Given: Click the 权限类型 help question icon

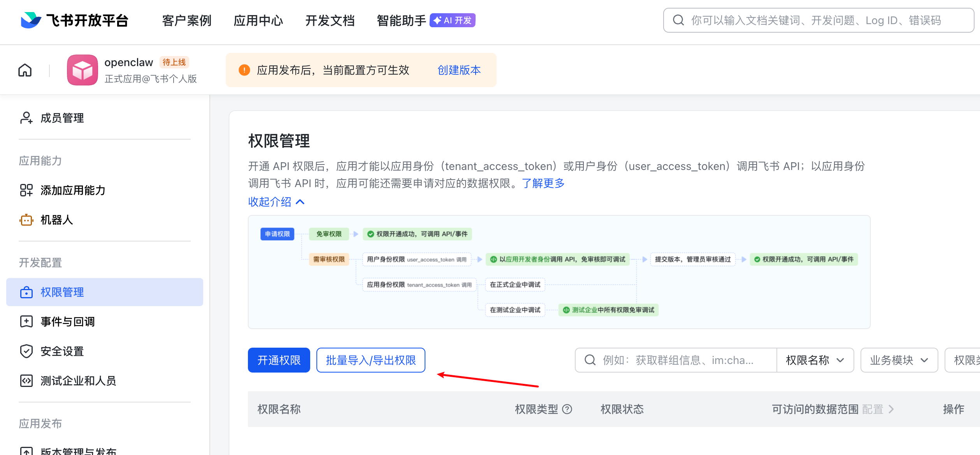Looking at the screenshot, I should point(567,409).
